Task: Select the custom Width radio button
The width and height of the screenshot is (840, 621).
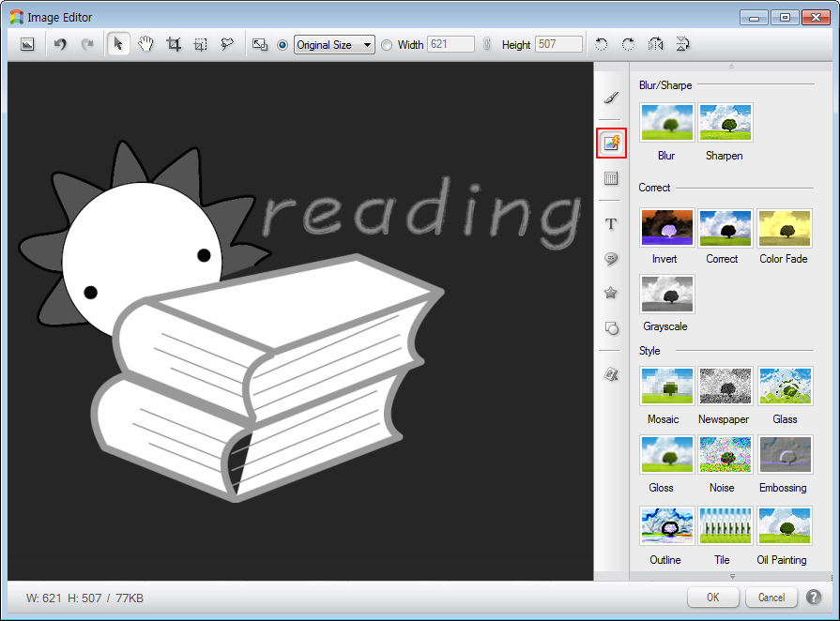Action: (387, 44)
